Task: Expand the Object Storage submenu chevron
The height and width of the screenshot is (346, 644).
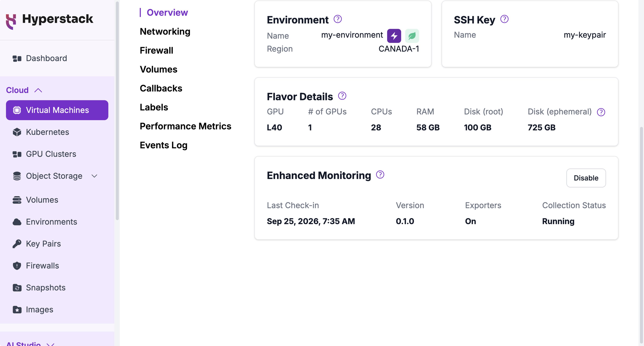Action: tap(94, 176)
